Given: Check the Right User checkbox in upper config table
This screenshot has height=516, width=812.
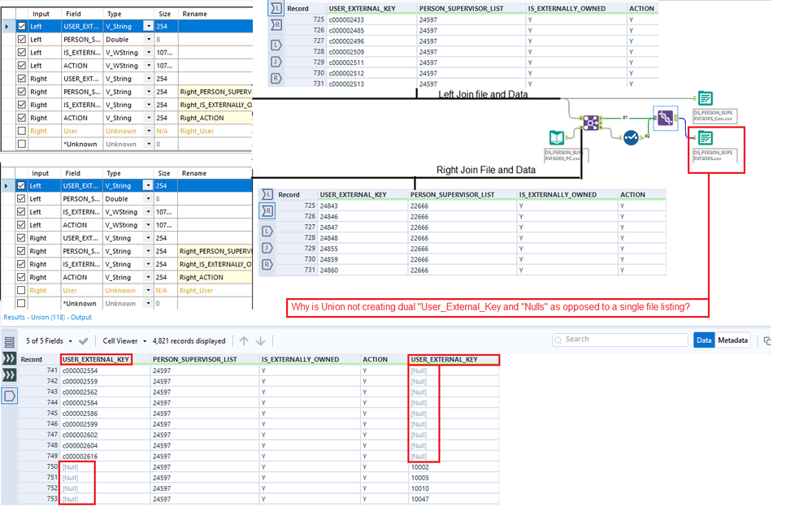Looking at the screenshot, I should click(x=21, y=131).
